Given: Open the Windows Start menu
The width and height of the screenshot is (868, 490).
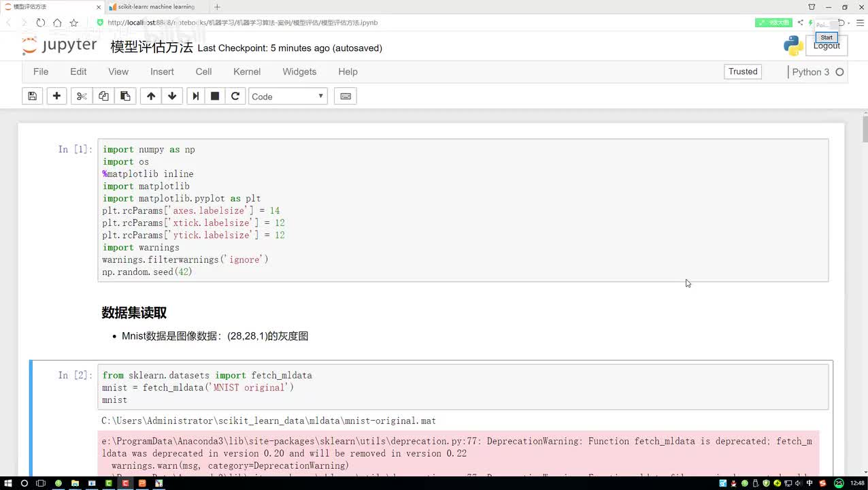Looking at the screenshot, I should 7,483.
